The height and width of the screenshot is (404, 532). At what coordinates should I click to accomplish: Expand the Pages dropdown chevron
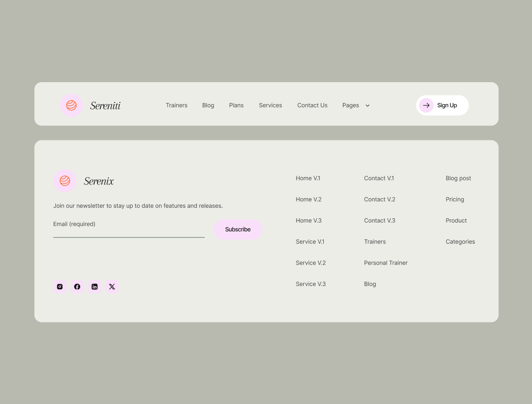[367, 106]
